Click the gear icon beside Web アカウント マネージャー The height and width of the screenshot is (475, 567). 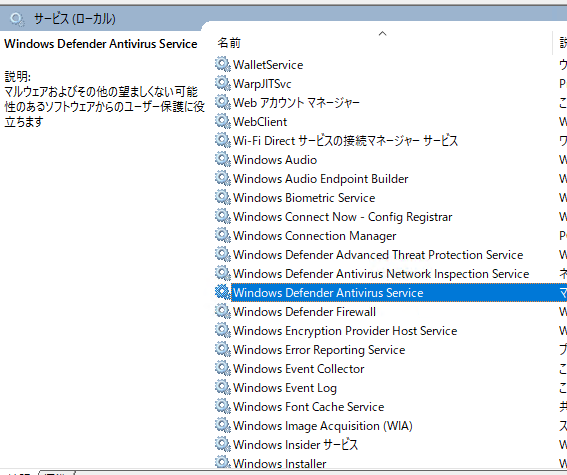(223, 102)
